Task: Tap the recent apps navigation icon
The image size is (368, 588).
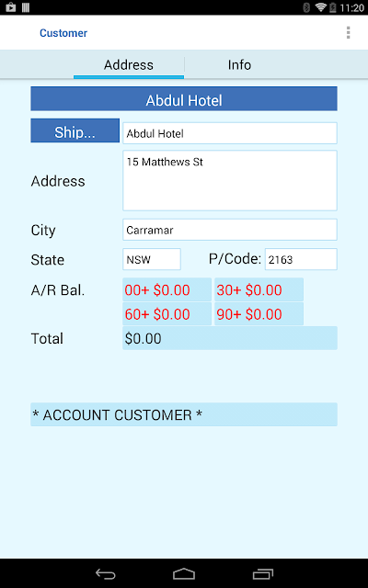Action: click(x=262, y=573)
